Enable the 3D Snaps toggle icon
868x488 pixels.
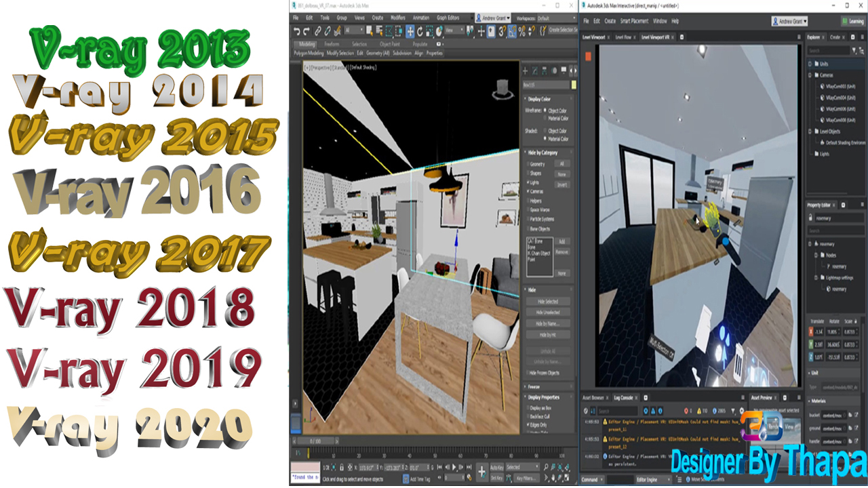click(x=502, y=31)
